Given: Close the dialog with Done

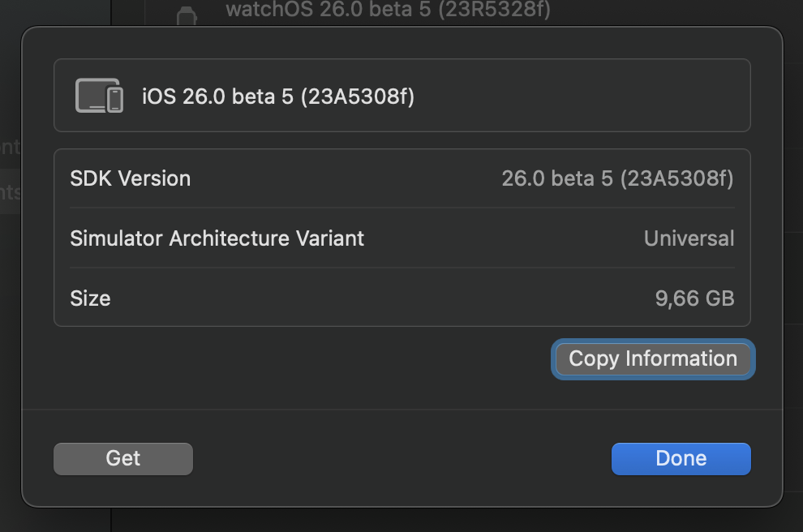Looking at the screenshot, I should point(681,459).
